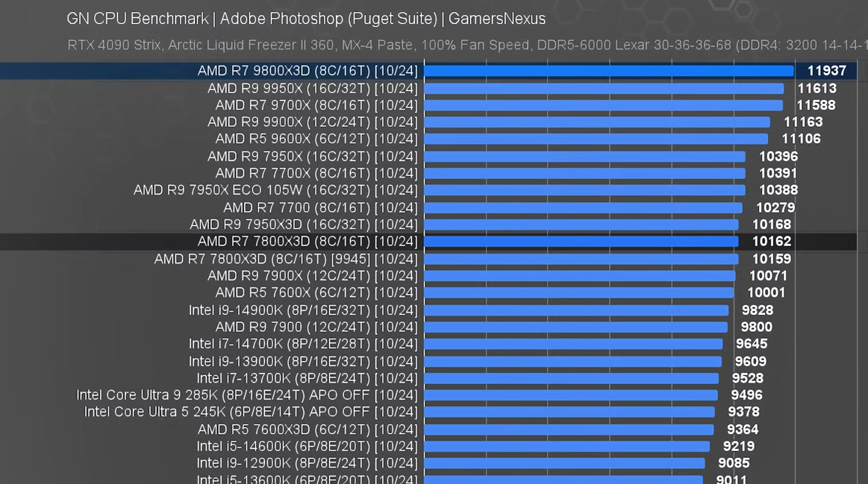Viewport: 868px width, 484px height.
Task: Click the AMD R9 7950X ECO 105W label
Action: tap(275, 190)
